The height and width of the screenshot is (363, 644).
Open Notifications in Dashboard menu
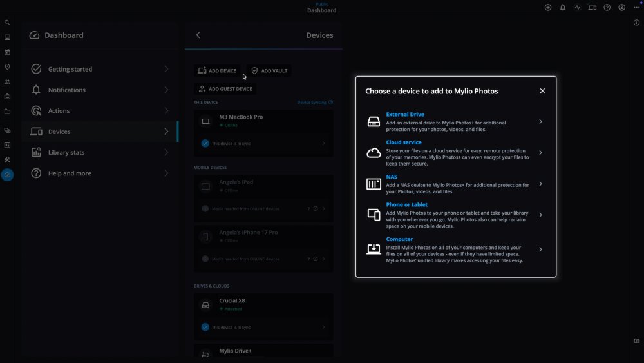pyautogui.click(x=100, y=90)
